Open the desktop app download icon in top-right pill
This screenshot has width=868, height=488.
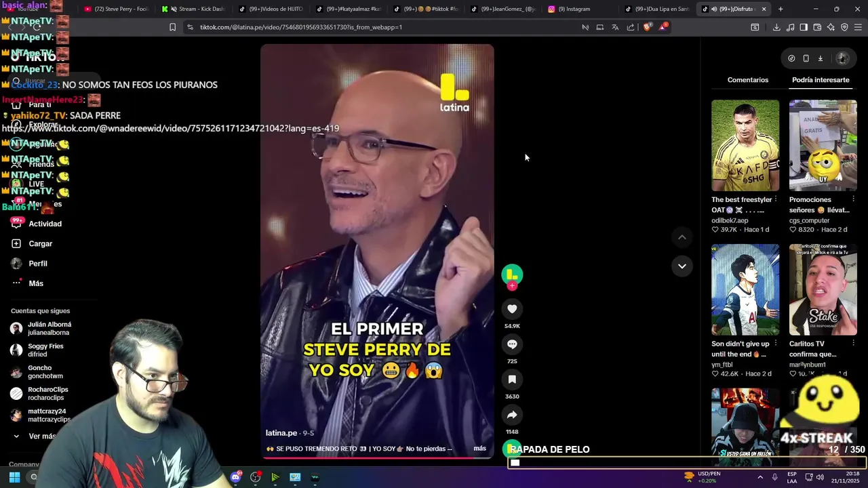pyautogui.click(x=820, y=58)
